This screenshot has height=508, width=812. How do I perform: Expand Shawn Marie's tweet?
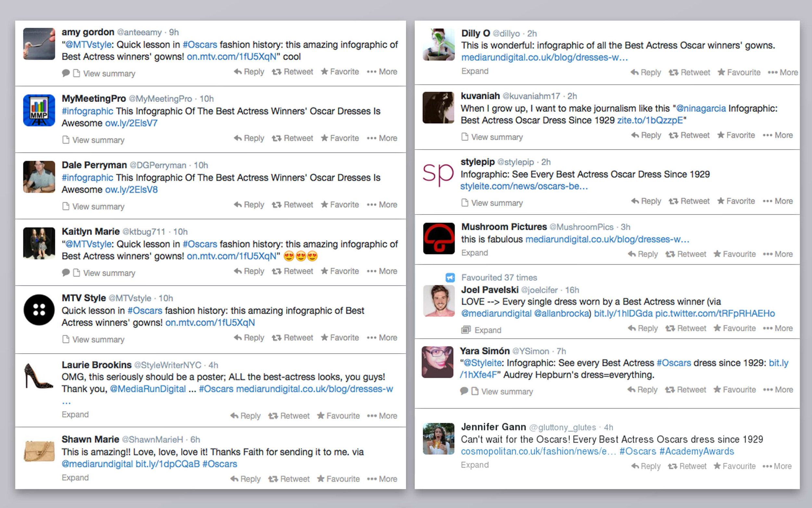[75, 477]
